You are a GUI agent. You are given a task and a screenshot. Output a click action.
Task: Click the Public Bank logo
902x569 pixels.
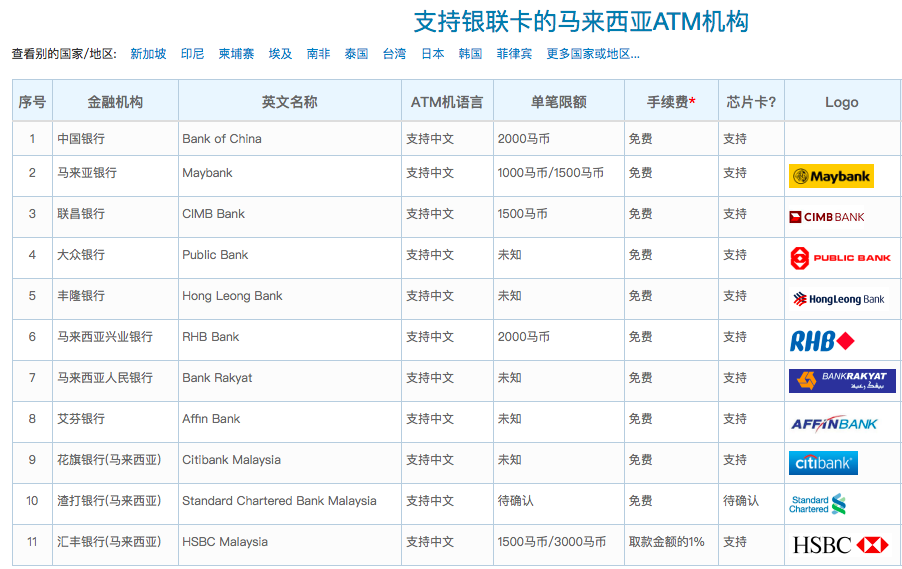click(840, 258)
